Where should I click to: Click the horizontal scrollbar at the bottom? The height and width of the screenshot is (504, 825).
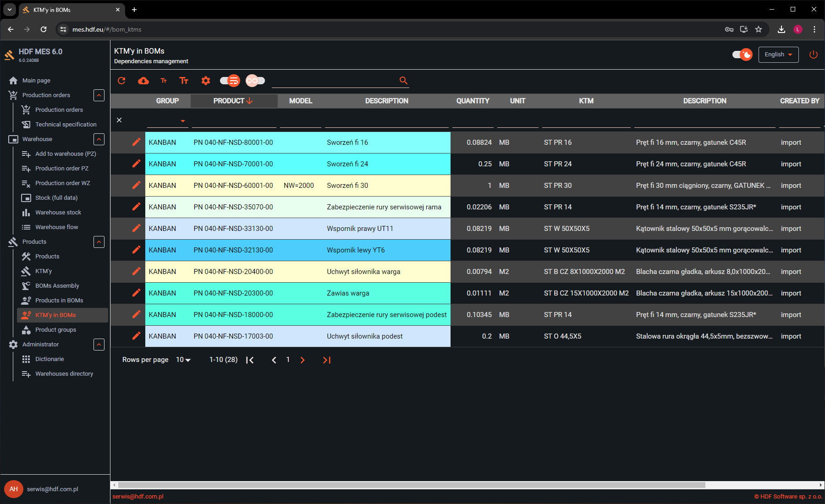[x=412, y=485]
